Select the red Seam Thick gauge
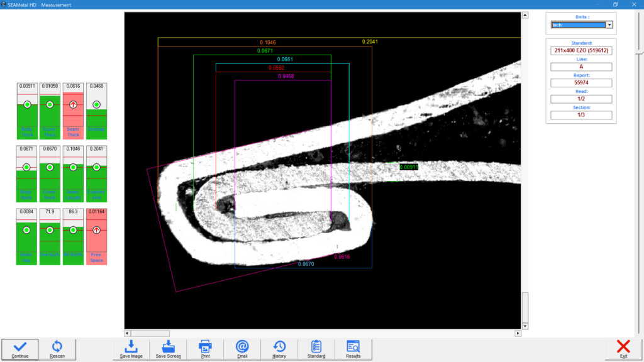The image size is (644, 362). point(73,111)
